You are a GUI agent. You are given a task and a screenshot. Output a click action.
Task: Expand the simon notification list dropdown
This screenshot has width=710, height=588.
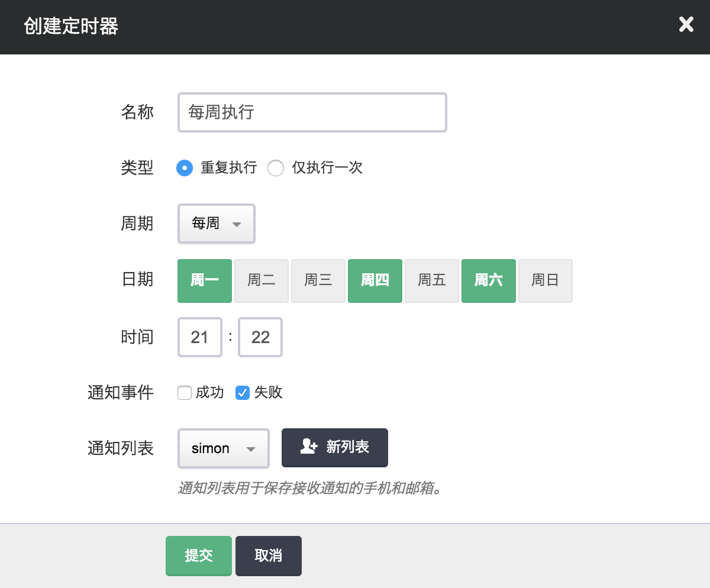224,448
